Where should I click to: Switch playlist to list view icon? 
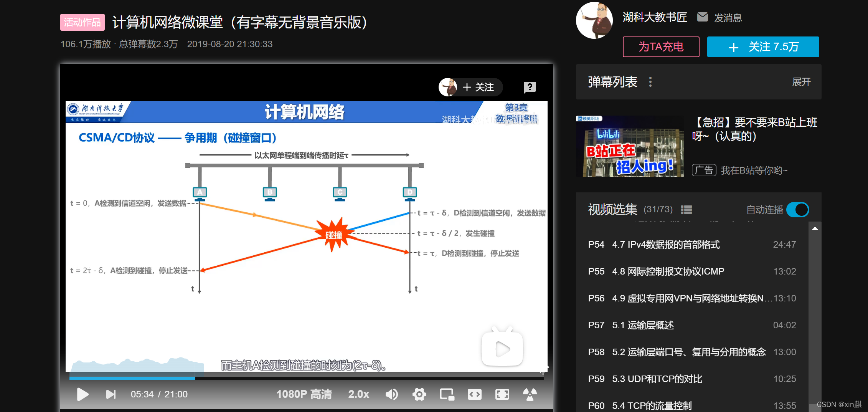[686, 209]
